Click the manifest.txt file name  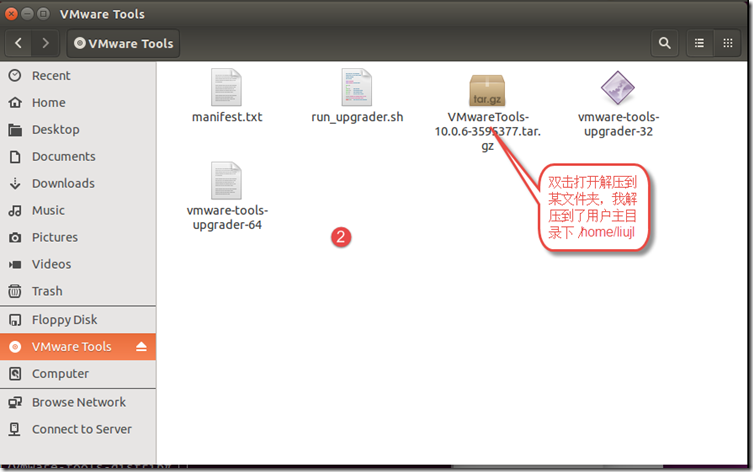[227, 117]
